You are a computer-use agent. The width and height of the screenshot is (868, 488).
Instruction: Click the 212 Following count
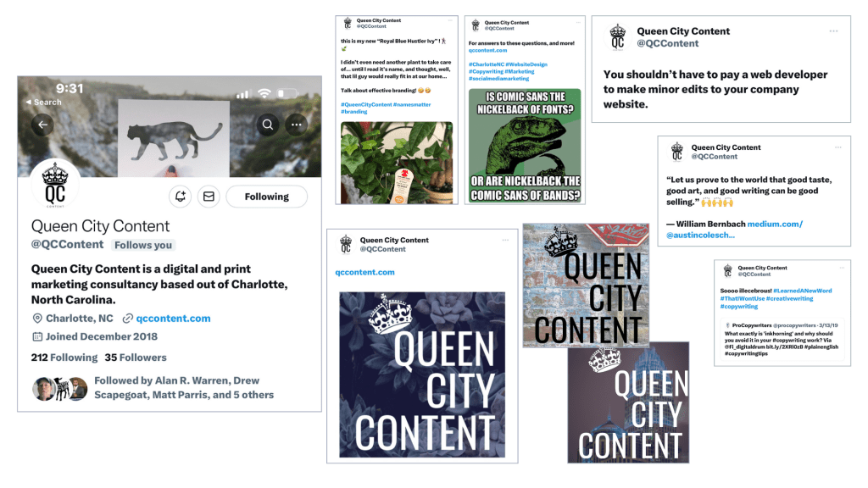click(64, 358)
